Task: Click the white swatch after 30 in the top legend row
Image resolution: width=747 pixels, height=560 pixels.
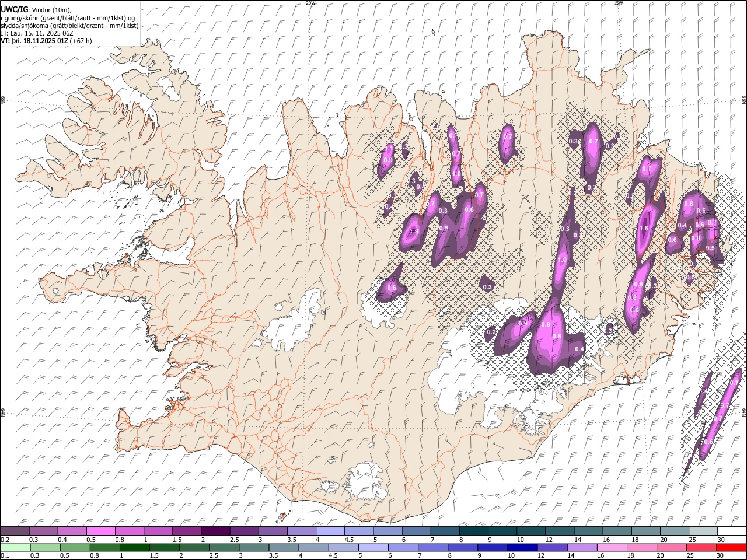Action: [732, 531]
